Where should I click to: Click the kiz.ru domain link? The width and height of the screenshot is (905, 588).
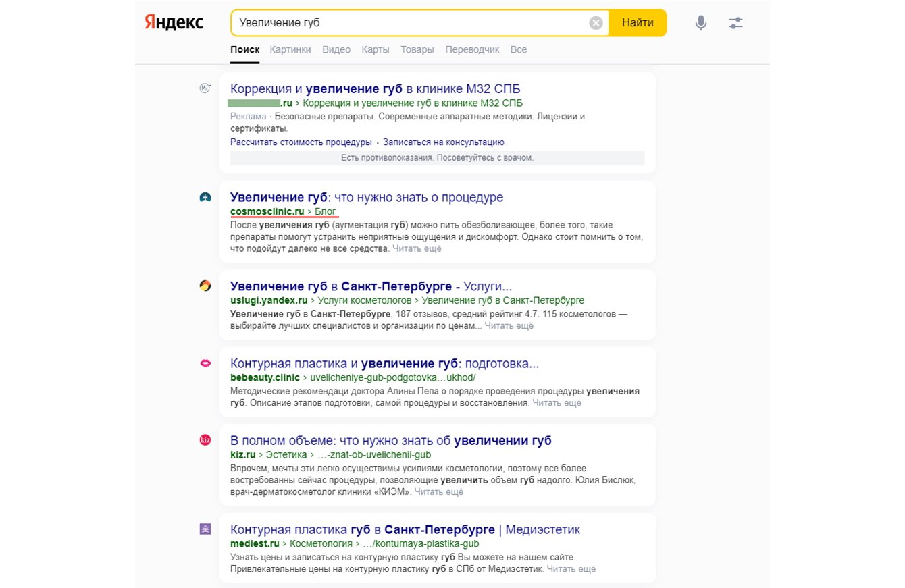point(242,454)
